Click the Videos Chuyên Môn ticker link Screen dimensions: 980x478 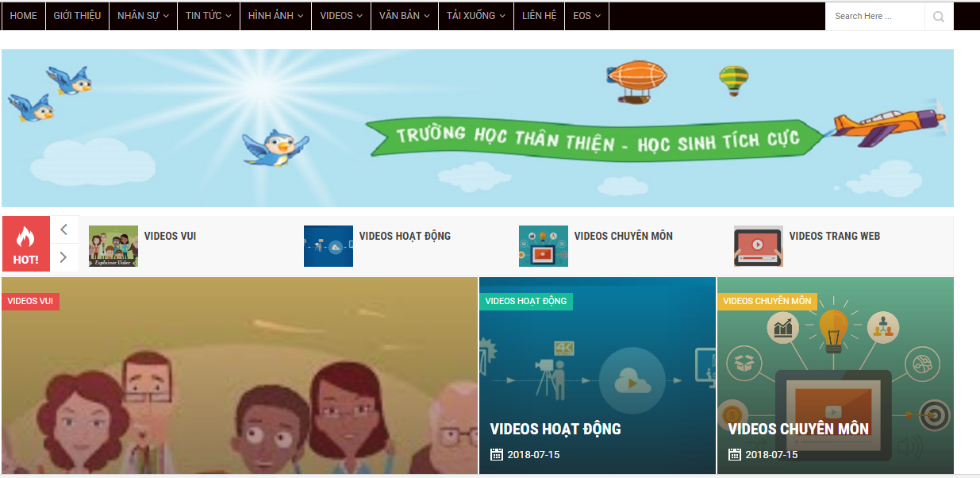pos(624,236)
